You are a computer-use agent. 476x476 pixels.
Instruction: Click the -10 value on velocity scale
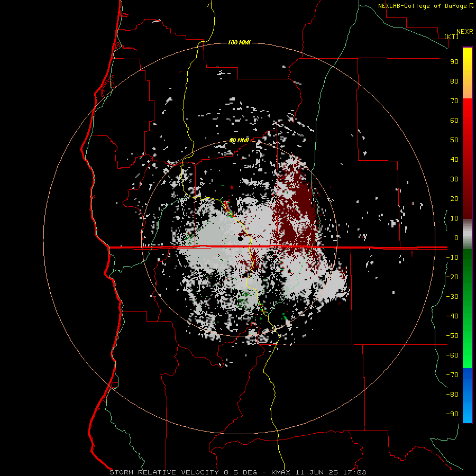(x=452, y=258)
